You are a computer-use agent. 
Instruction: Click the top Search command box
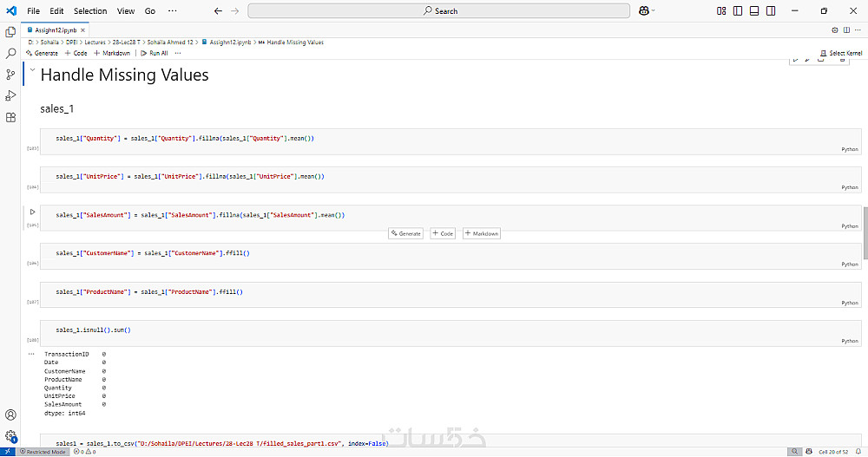[439, 10]
